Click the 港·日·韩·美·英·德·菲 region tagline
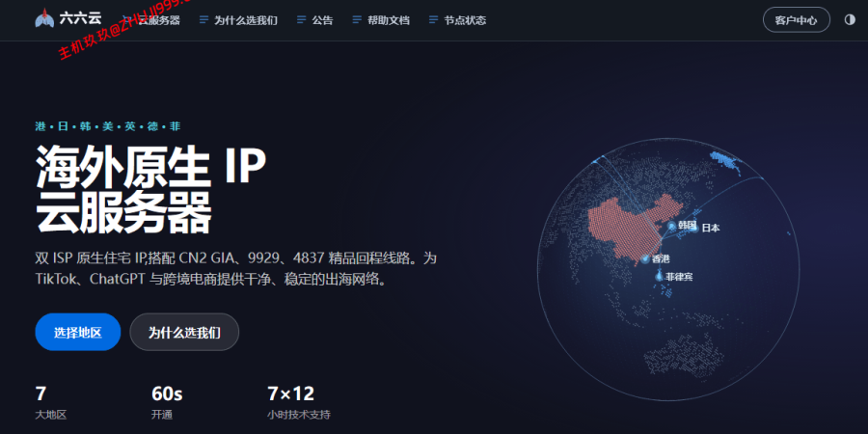The image size is (868, 434). [108, 126]
